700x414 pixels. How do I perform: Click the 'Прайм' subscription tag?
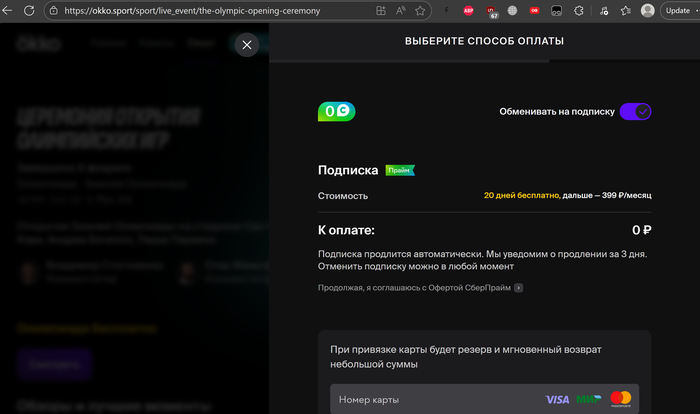pyautogui.click(x=400, y=170)
